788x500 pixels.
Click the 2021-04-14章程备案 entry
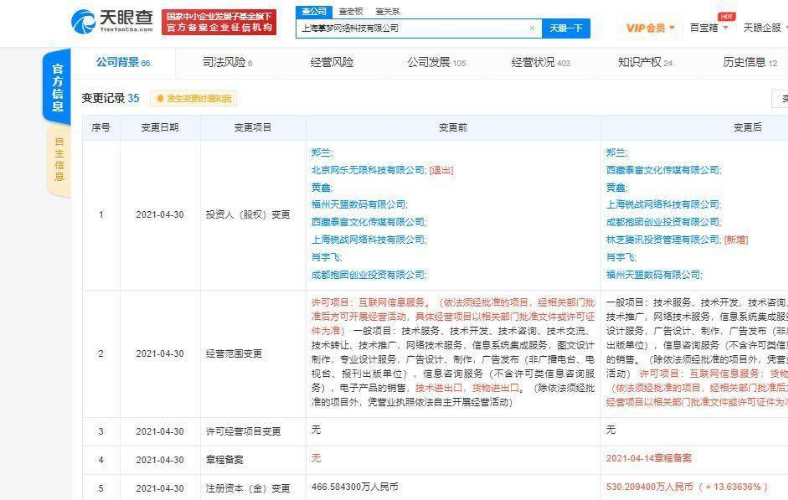(x=649, y=458)
